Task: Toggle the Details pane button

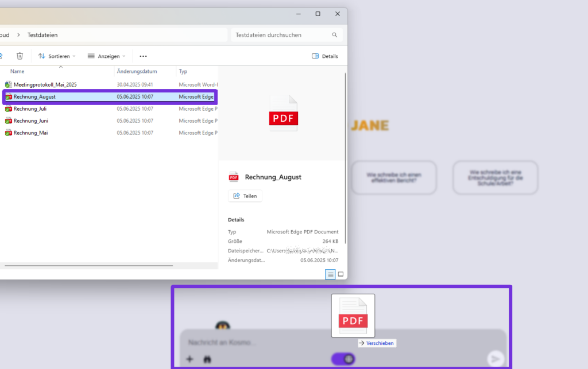Action: pos(325,56)
